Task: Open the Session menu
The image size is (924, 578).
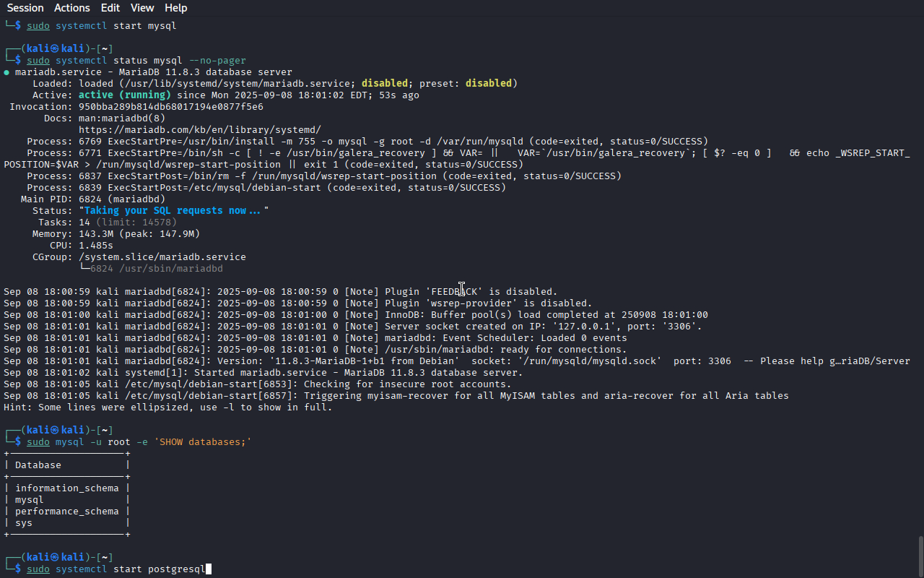Action: 25,8
